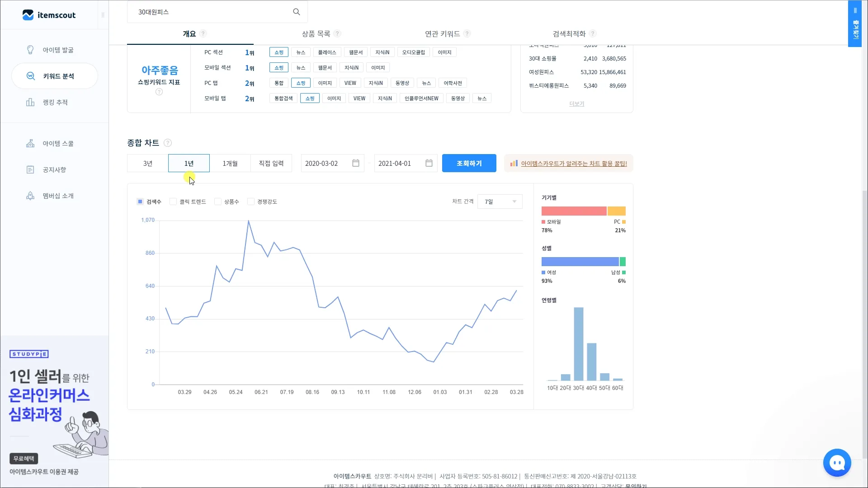The width and height of the screenshot is (868, 488).
Task: Uncheck the 검색수 checkbox
Action: pyautogui.click(x=140, y=202)
